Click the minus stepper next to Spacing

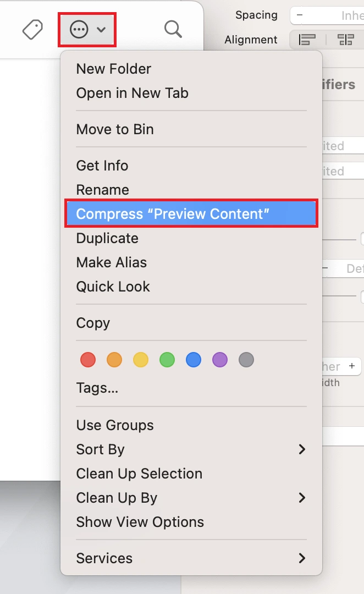(x=299, y=15)
